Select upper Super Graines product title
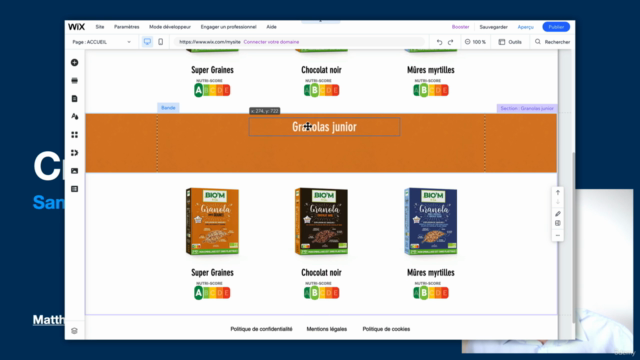The height and width of the screenshot is (360, 640). tap(212, 70)
